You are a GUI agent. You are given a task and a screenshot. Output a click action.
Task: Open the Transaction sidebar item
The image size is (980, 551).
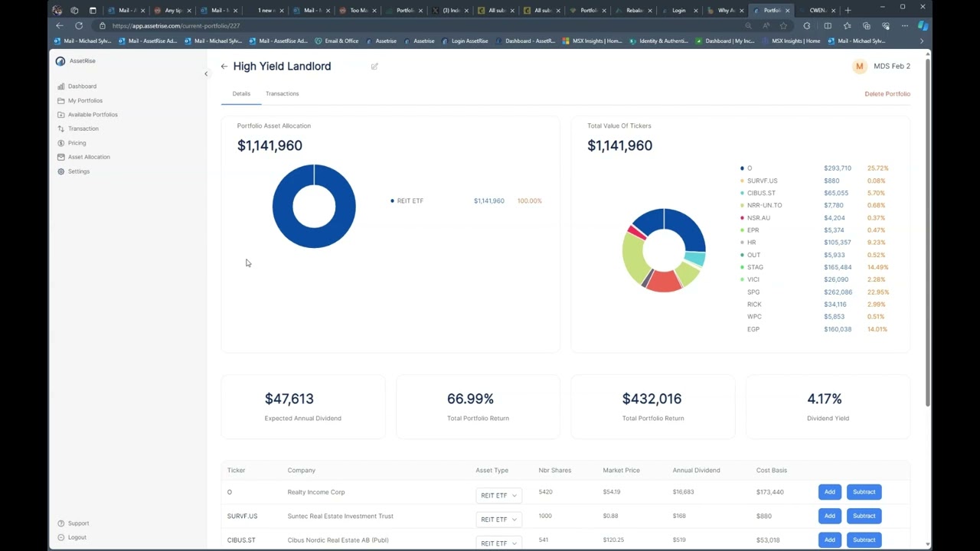83,129
